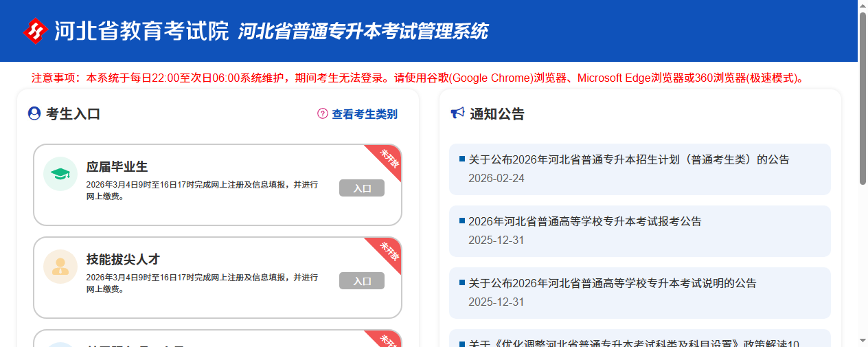Open the 专升本考试说明的公告 notice

tap(612, 283)
